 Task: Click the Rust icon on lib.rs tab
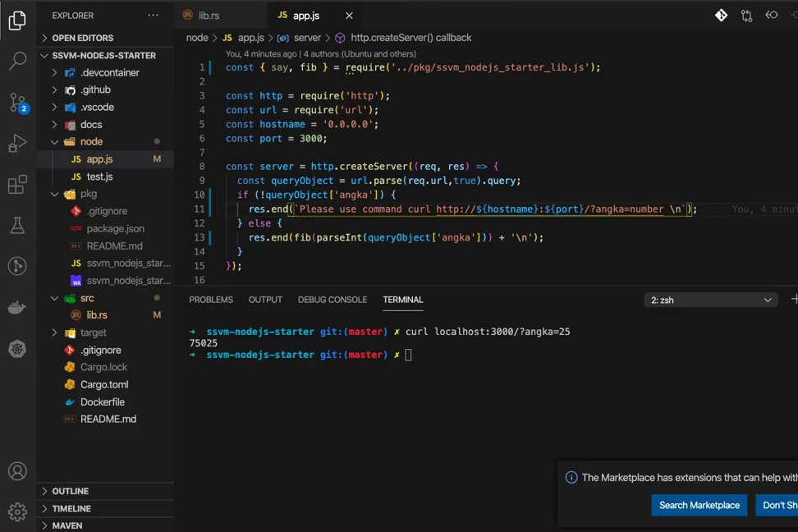click(x=188, y=16)
